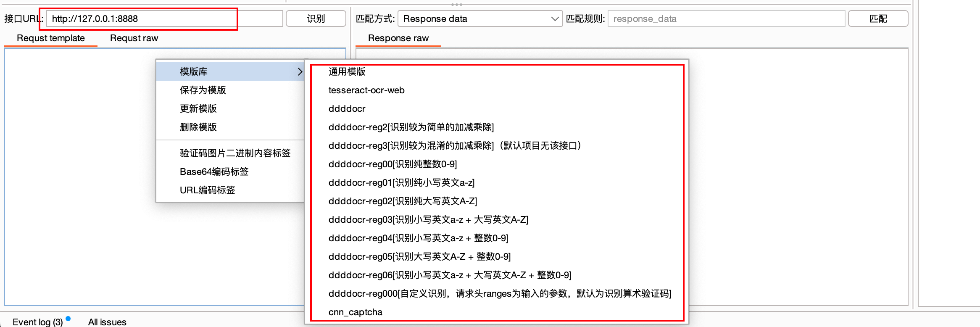980x327 pixels.
Task: Select 删除模版 menu entry
Action: tap(230, 127)
